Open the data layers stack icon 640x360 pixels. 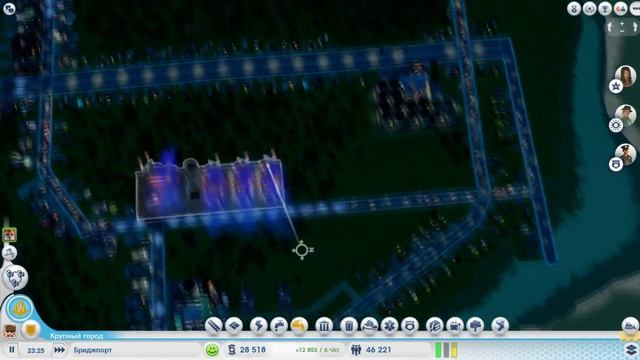(631, 349)
